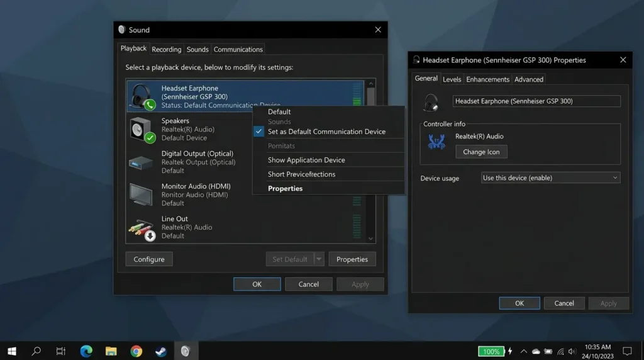Viewport: 644px width, 360px height.
Task: Click the down-arrow badge on Line Out
Action: coord(150,235)
